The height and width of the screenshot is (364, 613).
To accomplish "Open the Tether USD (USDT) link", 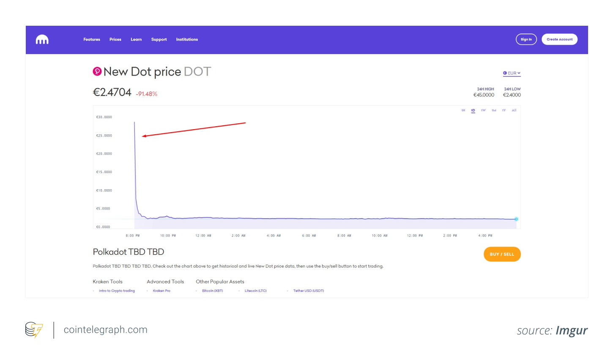I will coord(309,291).
